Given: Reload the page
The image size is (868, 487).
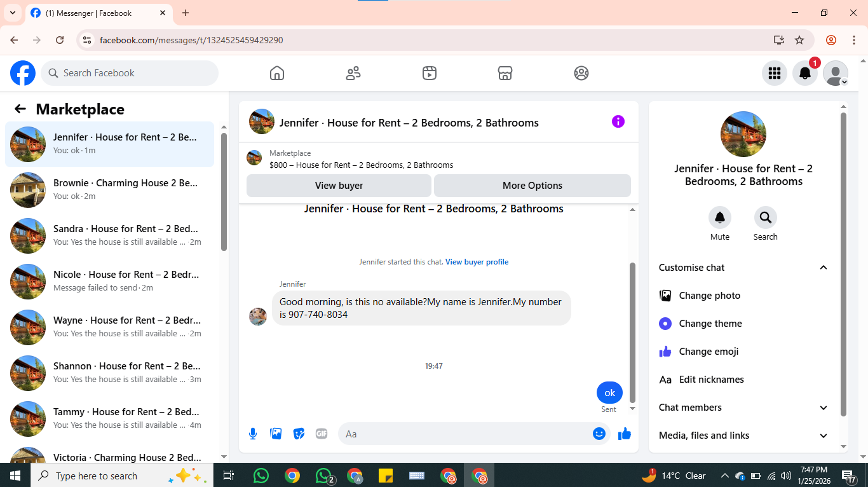Looking at the screenshot, I should point(60,40).
